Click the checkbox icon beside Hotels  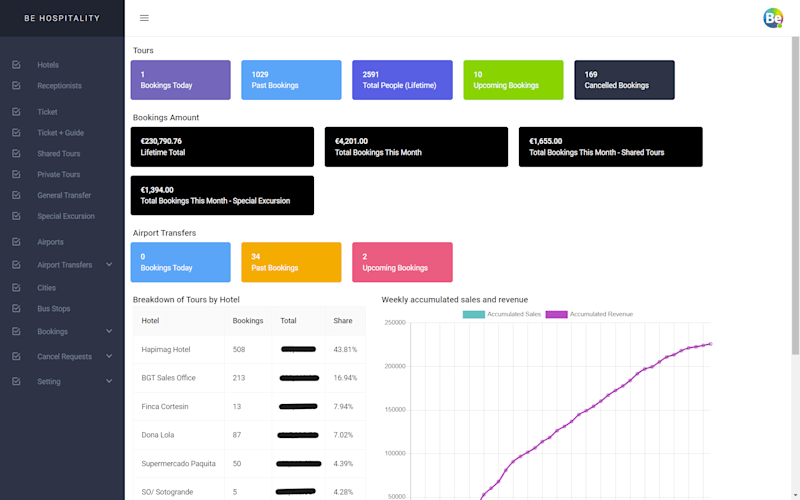(16, 65)
